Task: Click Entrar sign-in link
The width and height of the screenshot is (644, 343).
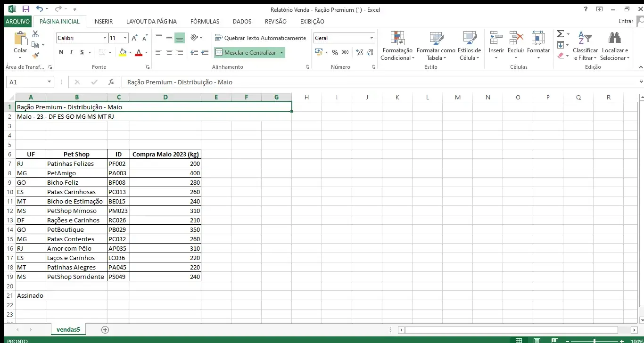Action: (626, 21)
